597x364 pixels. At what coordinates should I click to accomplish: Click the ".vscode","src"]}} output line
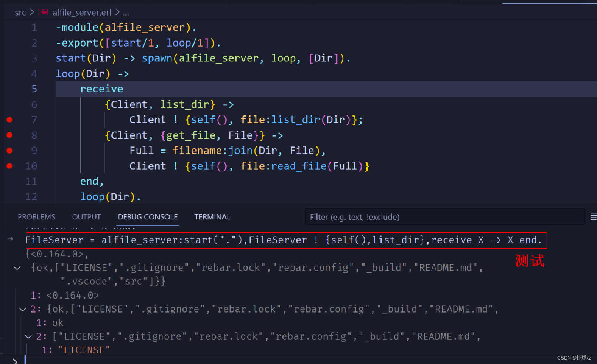click(x=113, y=282)
